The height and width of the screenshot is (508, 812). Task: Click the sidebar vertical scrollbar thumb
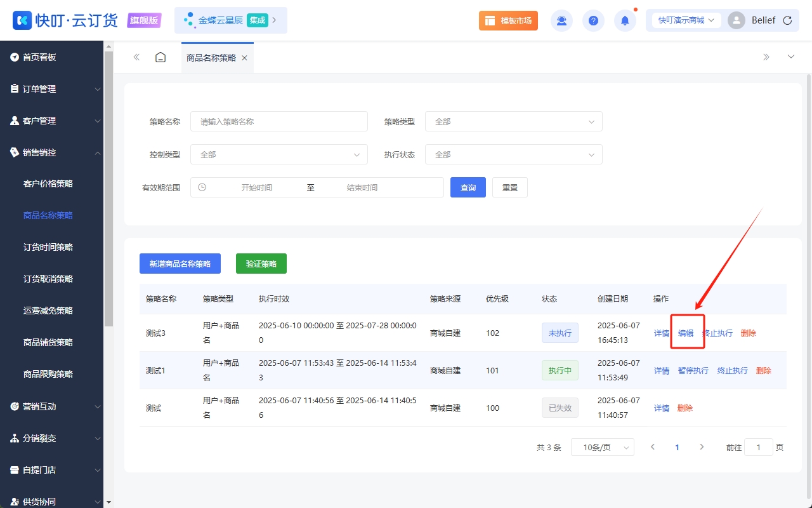click(108, 189)
